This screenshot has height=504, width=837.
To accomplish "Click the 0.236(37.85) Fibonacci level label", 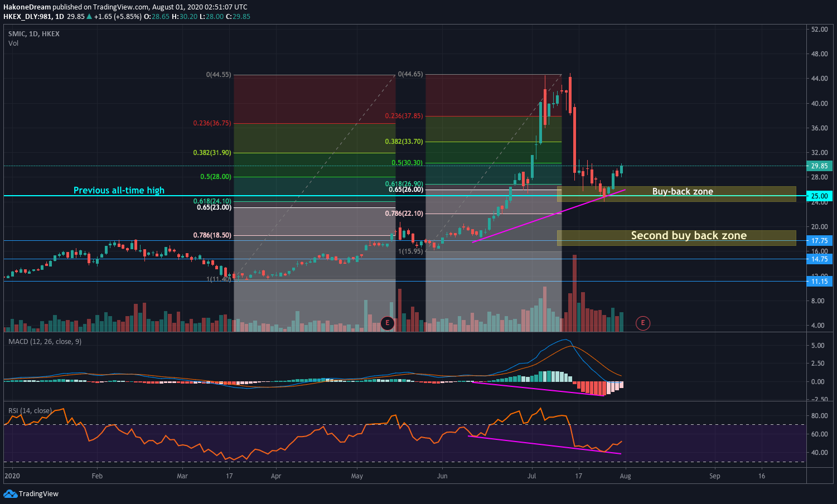I will [x=404, y=116].
